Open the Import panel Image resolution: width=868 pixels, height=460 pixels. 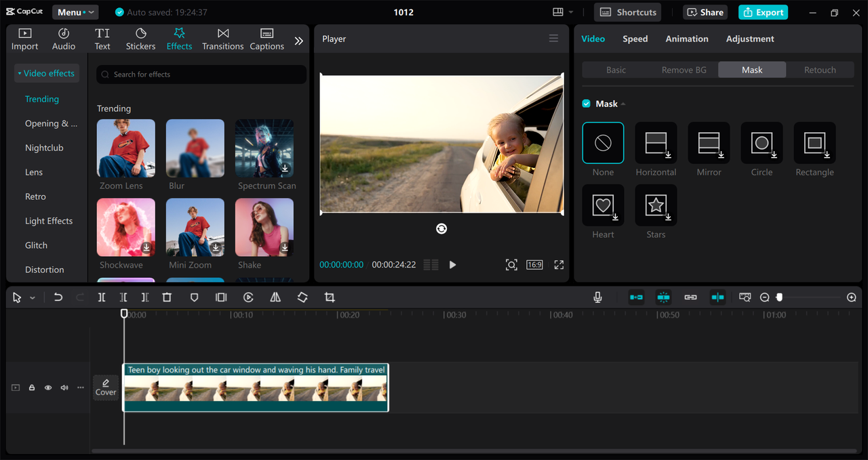click(x=24, y=39)
